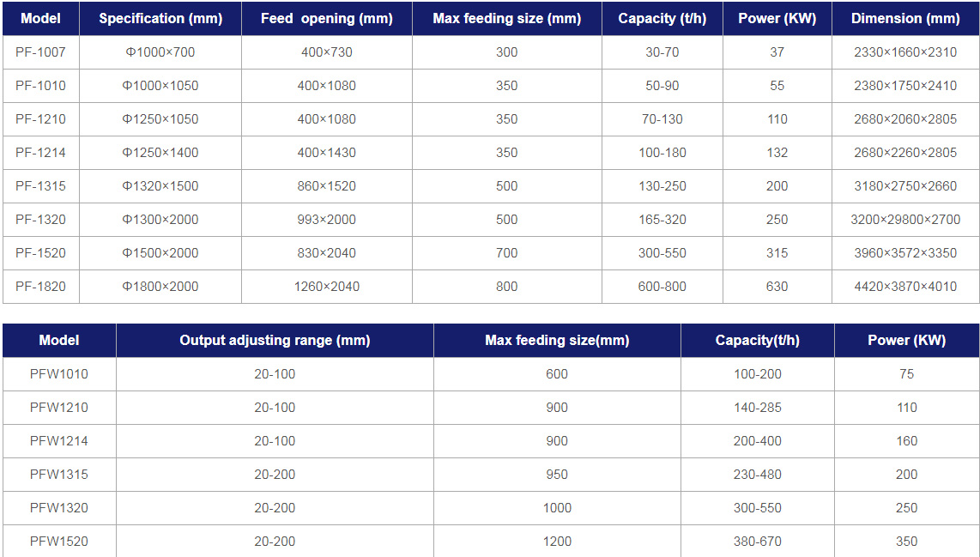Click the Specification (mm) column header

click(x=160, y=19)
